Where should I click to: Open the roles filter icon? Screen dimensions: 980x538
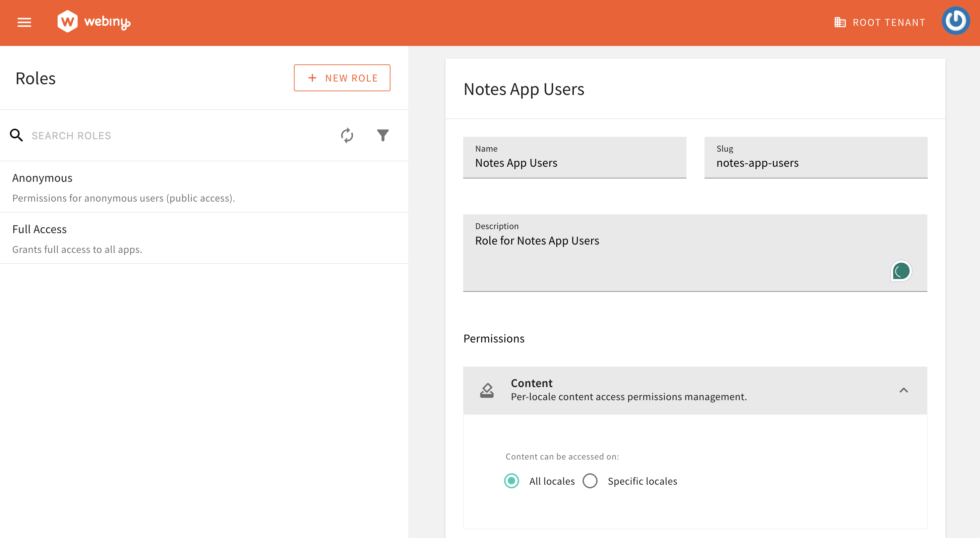[383, 135]
